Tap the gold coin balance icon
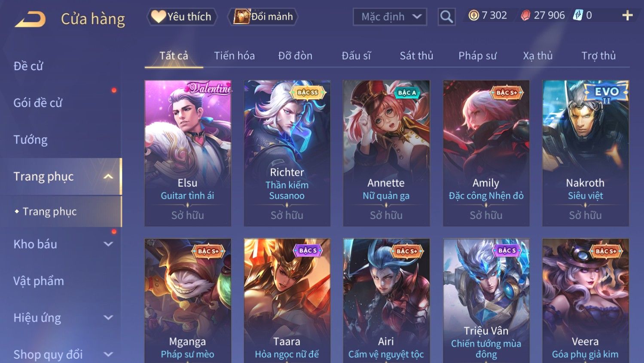 click(473, 16)
